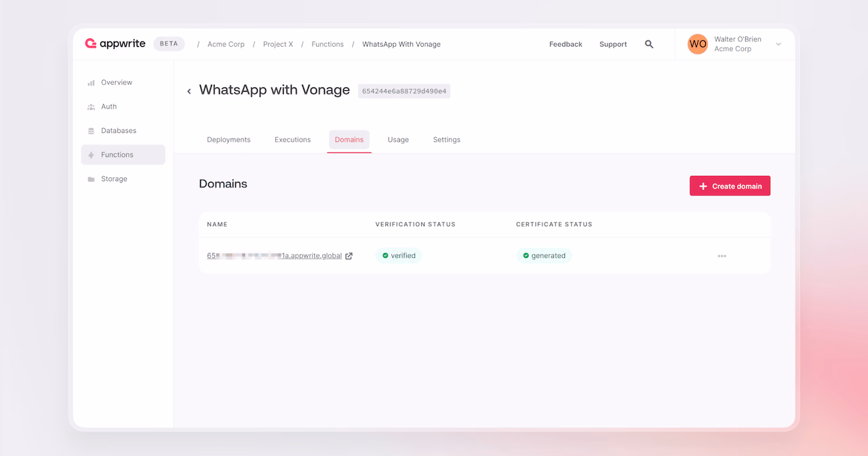
Task: Go to Acme Corp breadcrumb
Action: (226, 44)
